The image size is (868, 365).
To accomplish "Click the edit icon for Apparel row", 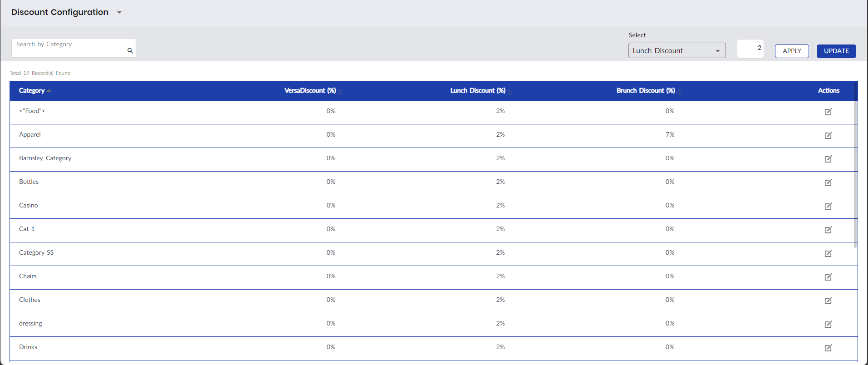I will point(828,135).
